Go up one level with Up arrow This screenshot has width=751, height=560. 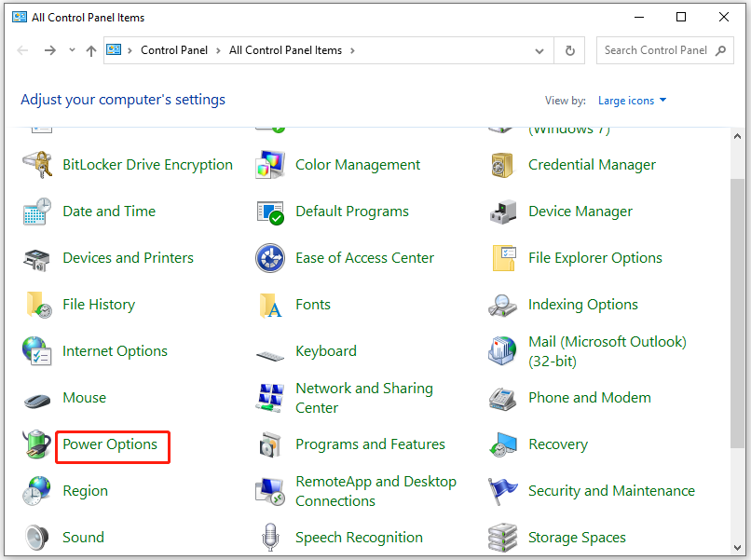coord(91,50)
